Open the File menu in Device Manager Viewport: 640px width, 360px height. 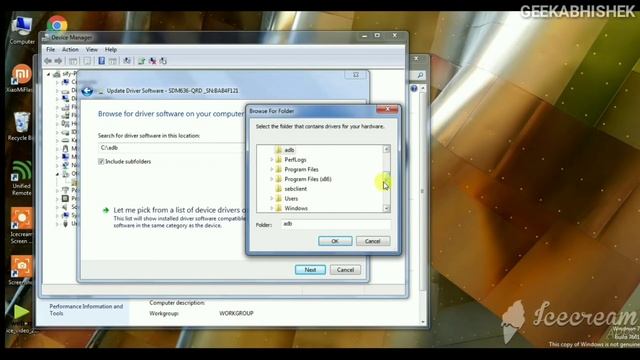[51, 49]
